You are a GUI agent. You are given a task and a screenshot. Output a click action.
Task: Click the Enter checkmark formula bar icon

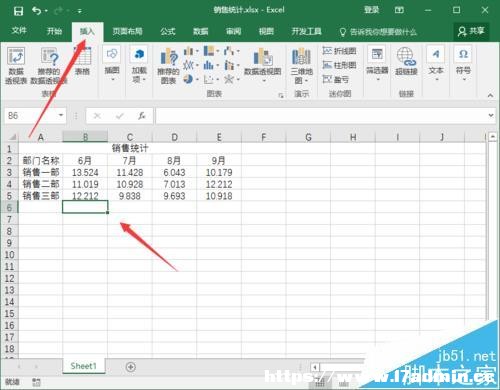[120, 116]
